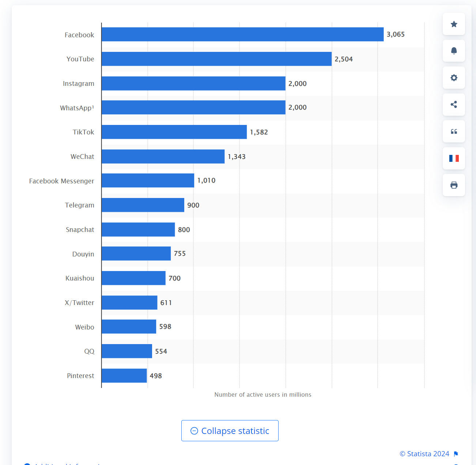Viewport: 476px width, 465px height.
Task: Switch language via French flag icon
Action: click(x=454, y=158)
